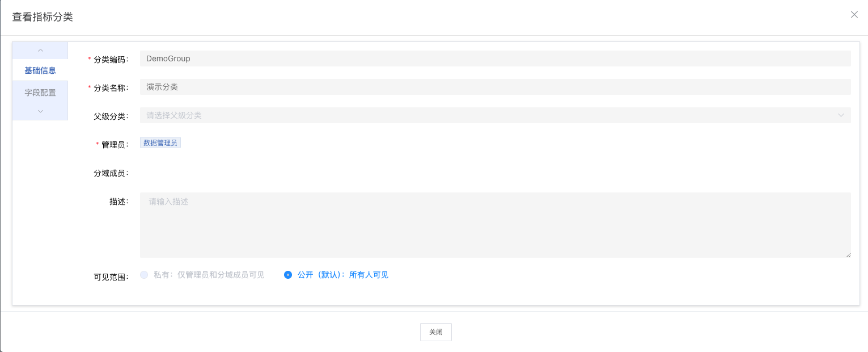The image size is (868, 352).
Task: Select the 私有 radio button
Action: [144, 275]
